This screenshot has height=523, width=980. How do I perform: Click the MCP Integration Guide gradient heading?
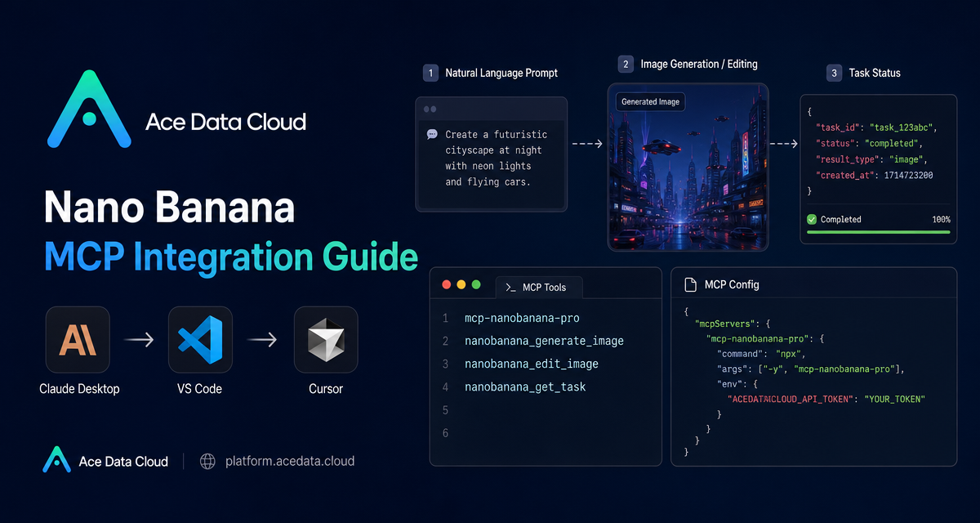tap(231, 256)
